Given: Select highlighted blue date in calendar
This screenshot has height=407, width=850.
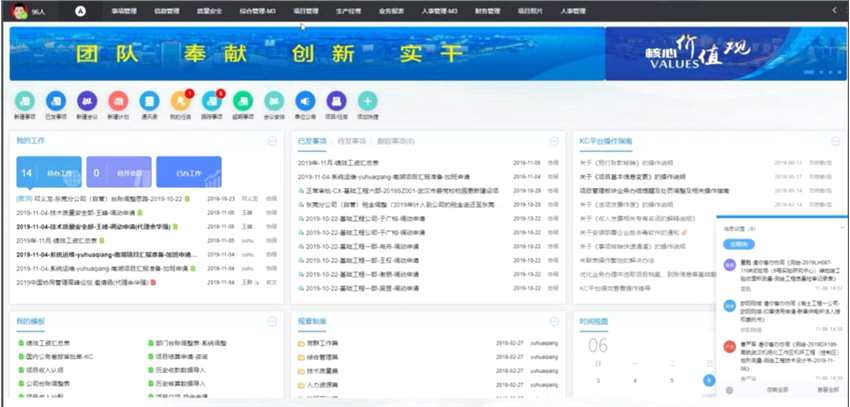Looking at the screenshot, I should [709, 380].
